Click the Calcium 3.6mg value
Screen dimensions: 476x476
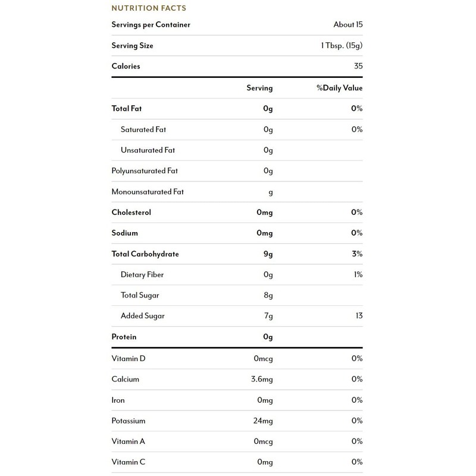tap(261, 379)
